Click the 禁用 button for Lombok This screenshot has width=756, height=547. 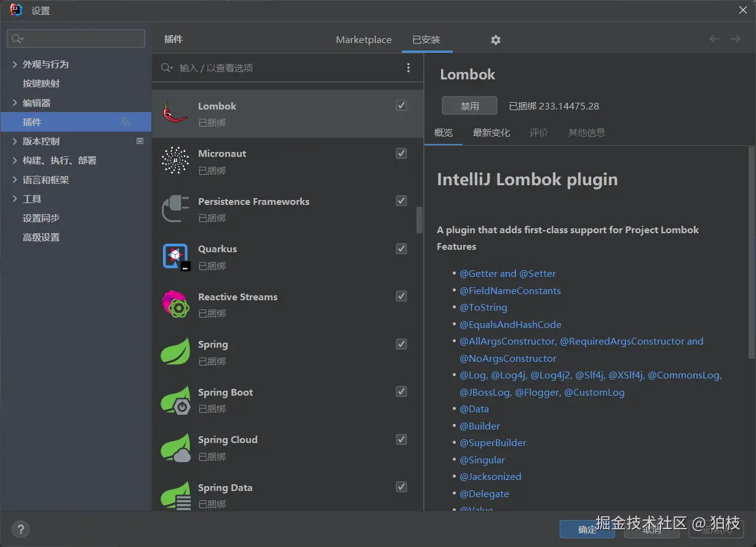click(x=469, y=106)
